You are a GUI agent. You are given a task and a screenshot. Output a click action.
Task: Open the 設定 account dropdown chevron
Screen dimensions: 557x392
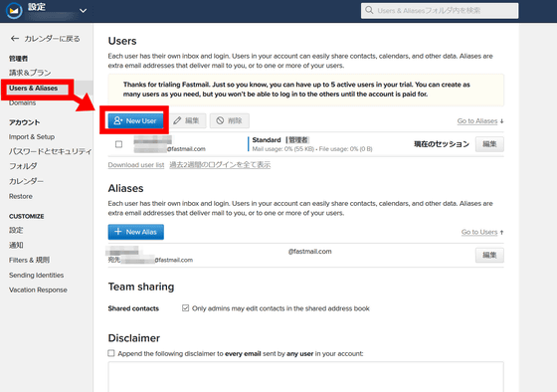(x=84, y=11)
